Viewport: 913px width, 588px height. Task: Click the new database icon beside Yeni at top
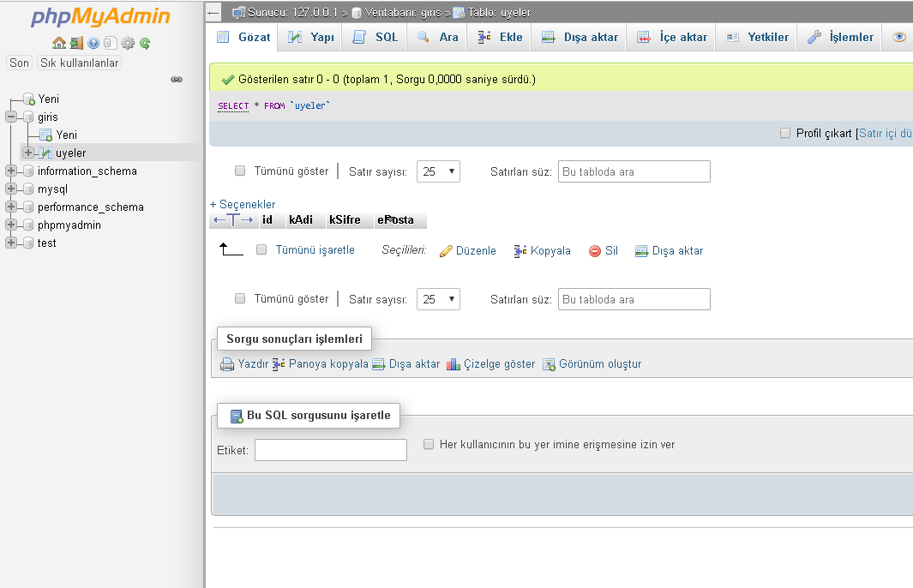coord(28,99)
